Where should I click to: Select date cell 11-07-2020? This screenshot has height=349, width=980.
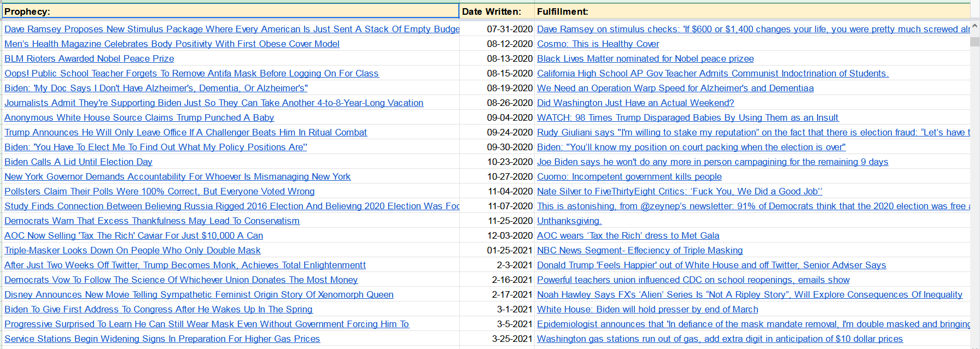[x=497, y=206]
